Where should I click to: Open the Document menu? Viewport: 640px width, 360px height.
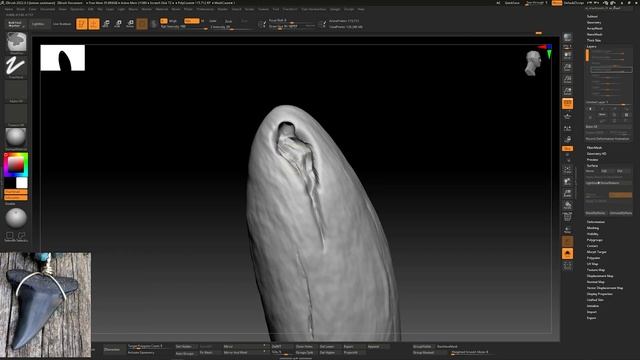(48, 9)
